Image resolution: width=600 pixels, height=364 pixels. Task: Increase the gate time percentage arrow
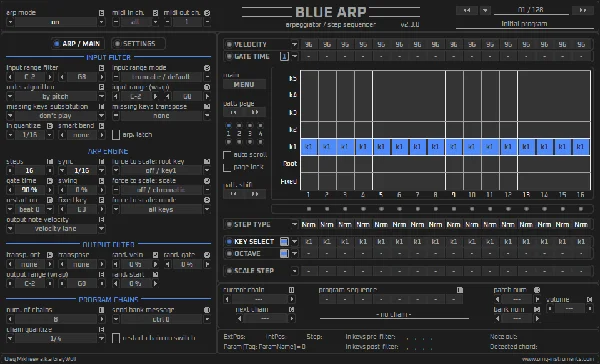pos(50,190)
